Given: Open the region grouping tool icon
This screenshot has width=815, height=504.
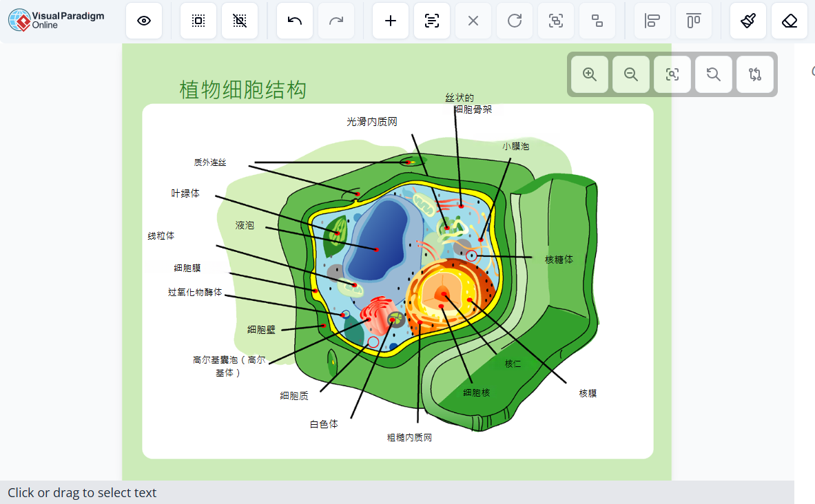Looking at the screenshot, I should (x=597, y=21).
